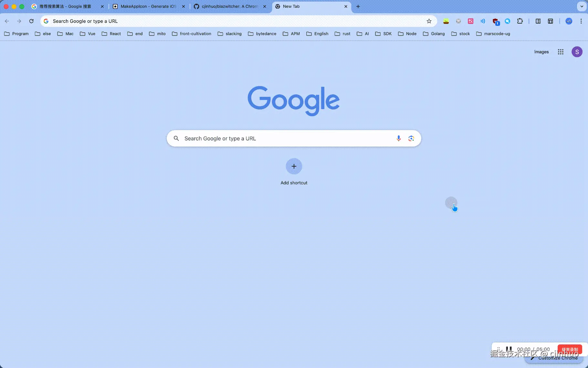588x368 pixels.
Task: Open the else bookmarks folder
Action: 43,34
